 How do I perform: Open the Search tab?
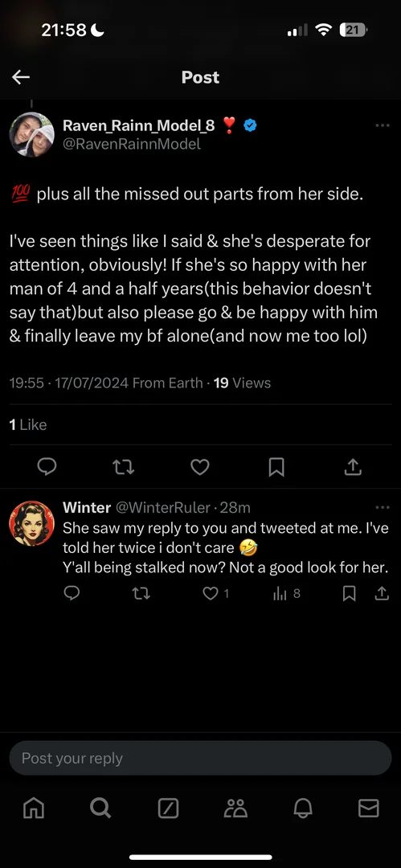100,809
